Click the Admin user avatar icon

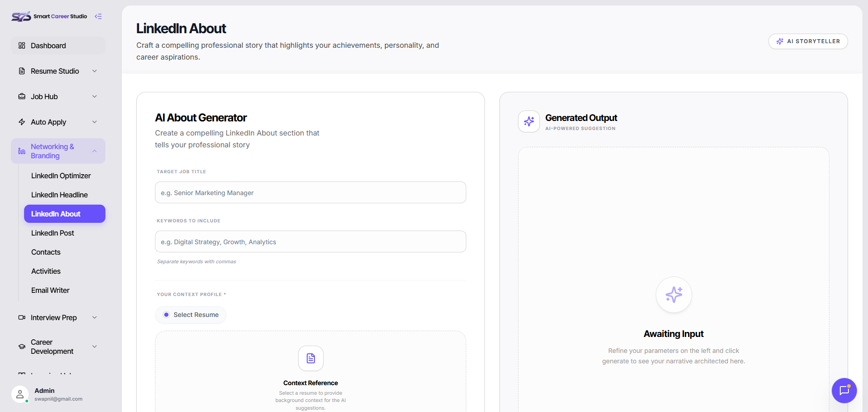click(x=20, y=395)
